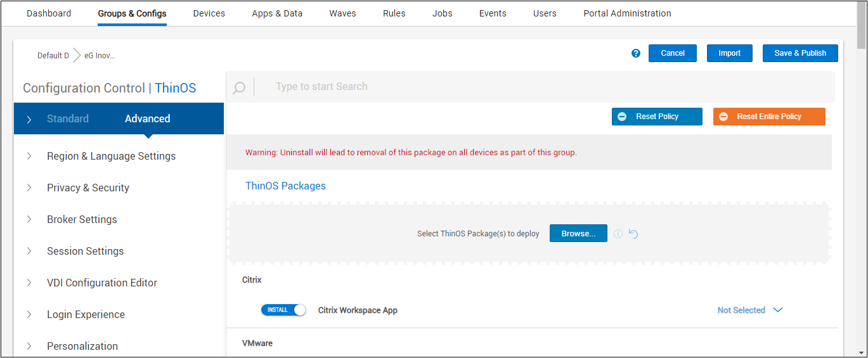
Task: Open the Users tab
Action: pos(545,13)
